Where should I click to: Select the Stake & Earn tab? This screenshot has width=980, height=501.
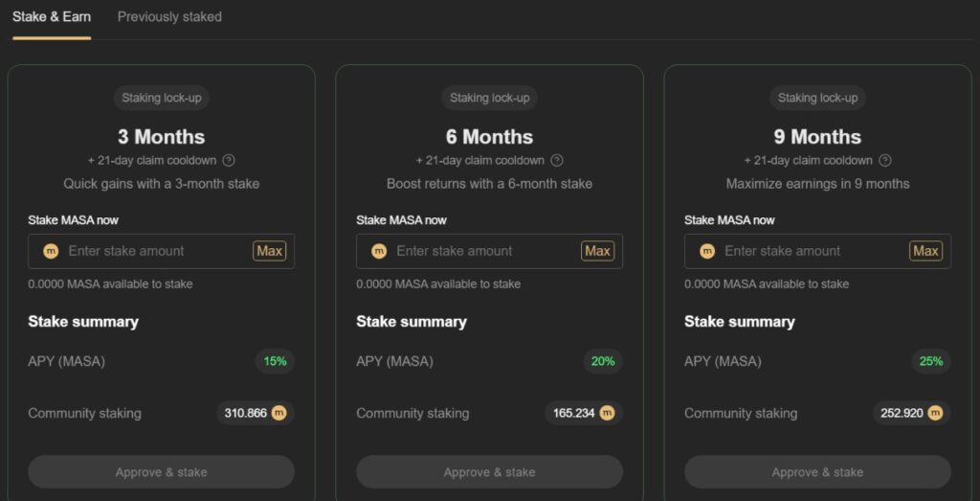tap(52, 17)
